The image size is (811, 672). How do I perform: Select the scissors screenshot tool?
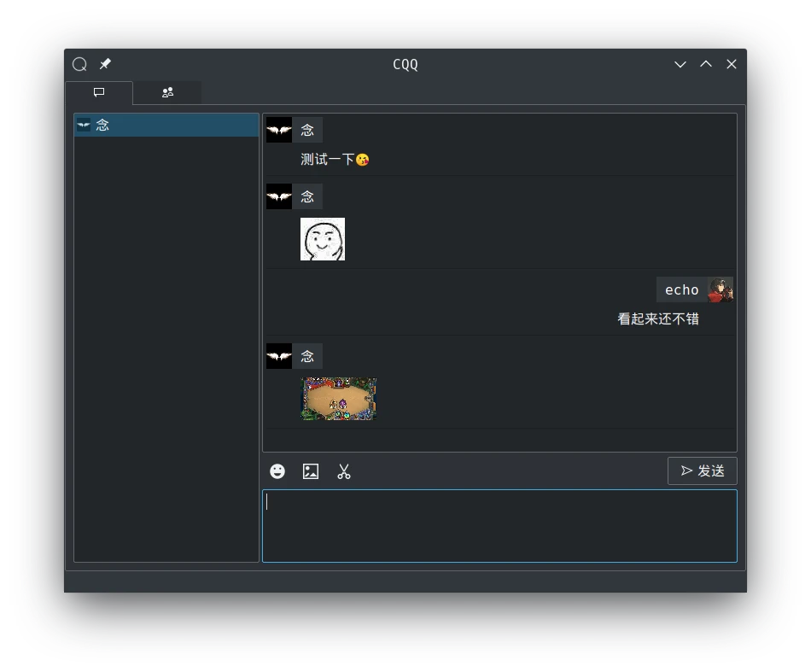344,471
